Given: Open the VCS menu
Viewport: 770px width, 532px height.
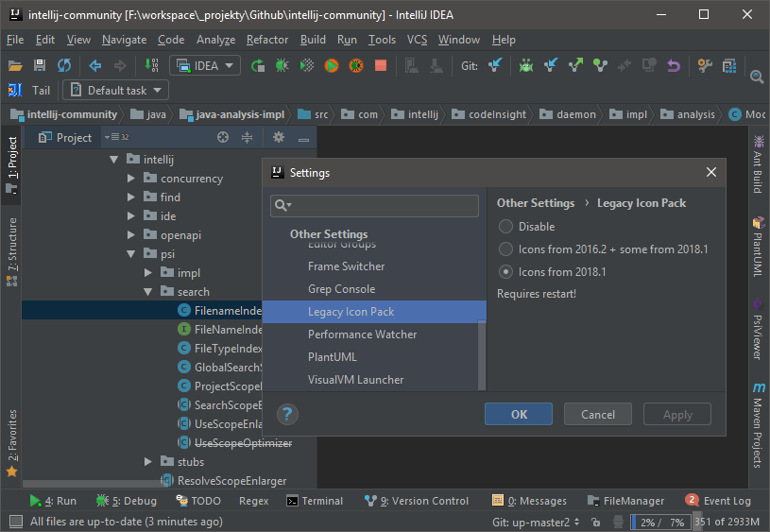Looking at the screenshot, I should click(417, 40).
